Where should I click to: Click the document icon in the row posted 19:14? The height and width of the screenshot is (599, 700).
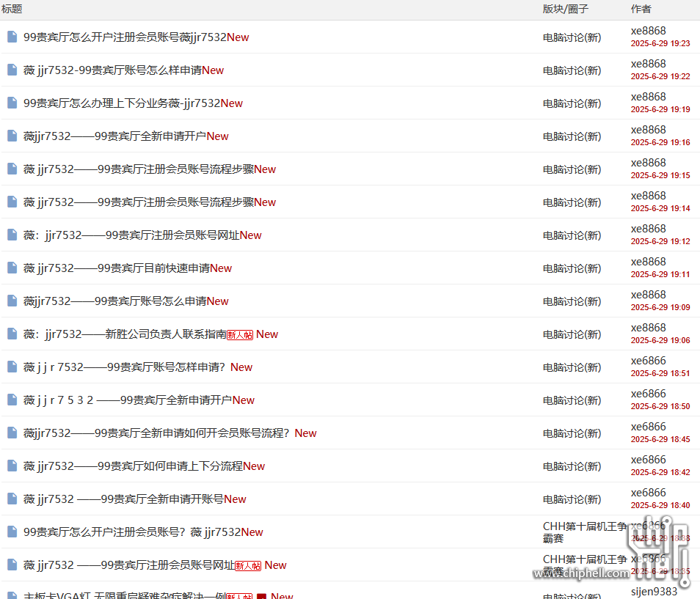[12, 202]
